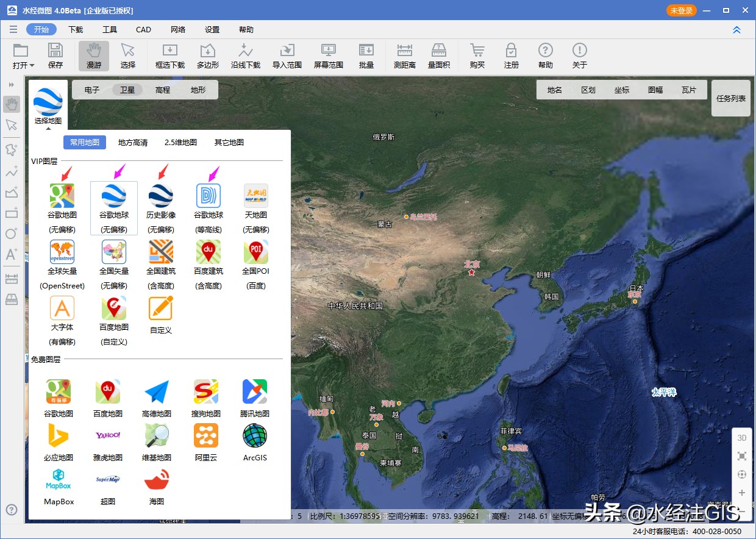Viewport: 756px width, 539px height.
Task: Select the 大字体 (有偏移) layer icon
Action: [x=62, y=309]
